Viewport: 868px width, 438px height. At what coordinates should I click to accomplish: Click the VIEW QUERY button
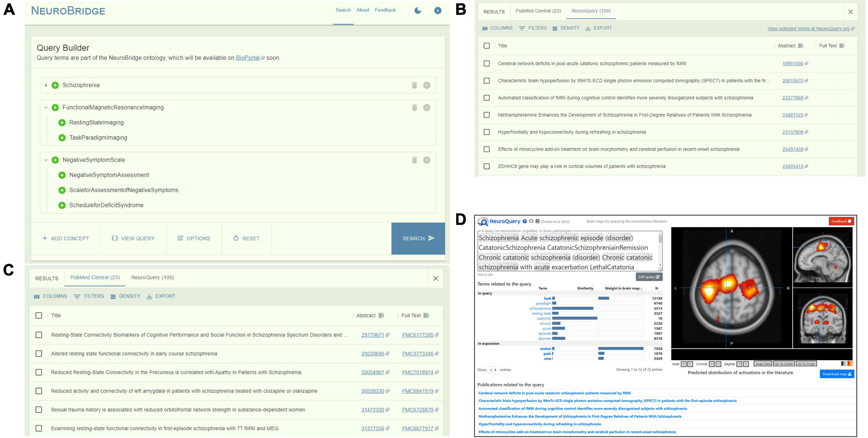pos(133,238)
